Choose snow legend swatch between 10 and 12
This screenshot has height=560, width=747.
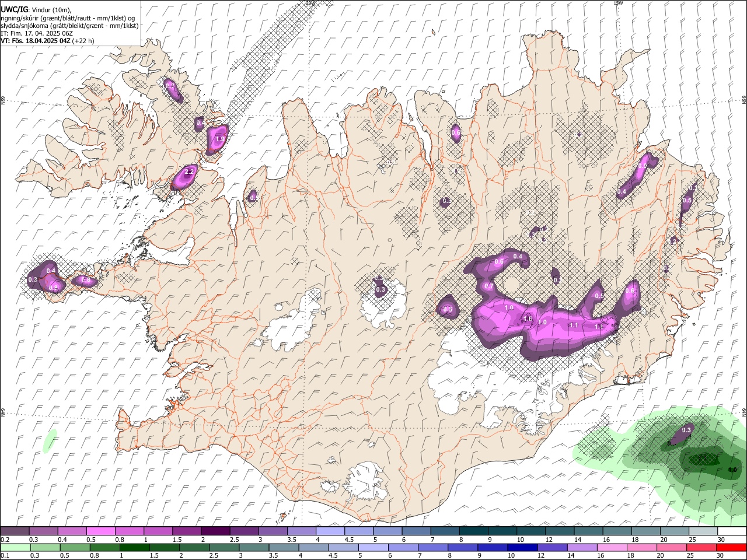pyautogui.click(x=532, y=531)
